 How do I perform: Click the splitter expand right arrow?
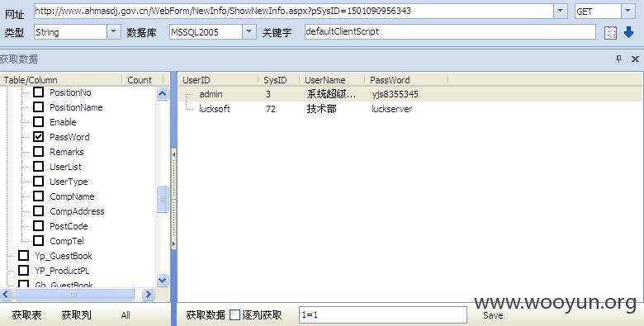(x=173, y=243)
